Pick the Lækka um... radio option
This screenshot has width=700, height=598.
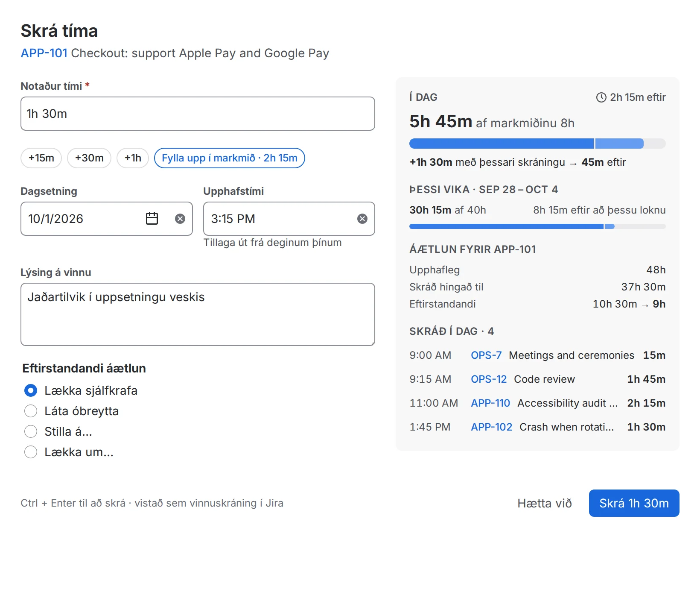pos(31,452)
